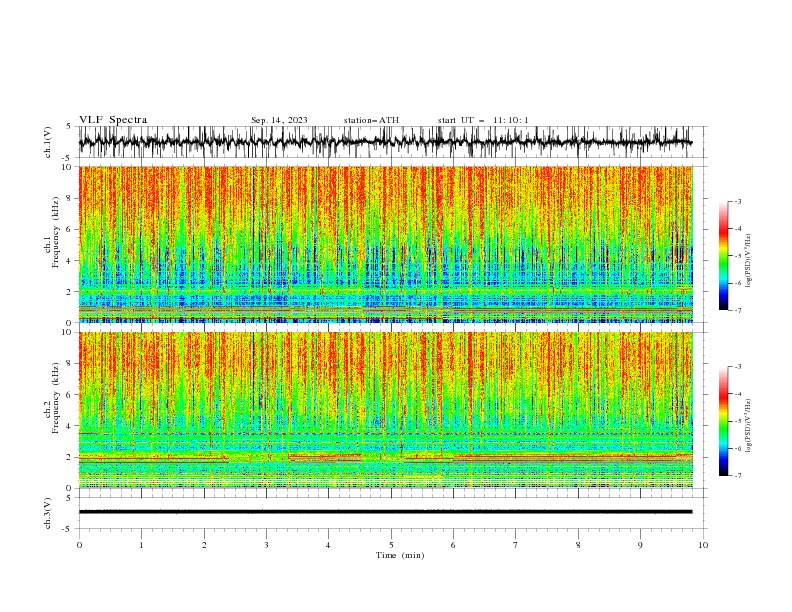Click the time axis tick label '3'
Image resolution: width=792 pixels, height=612 pixels.
[x=266, y=545]
